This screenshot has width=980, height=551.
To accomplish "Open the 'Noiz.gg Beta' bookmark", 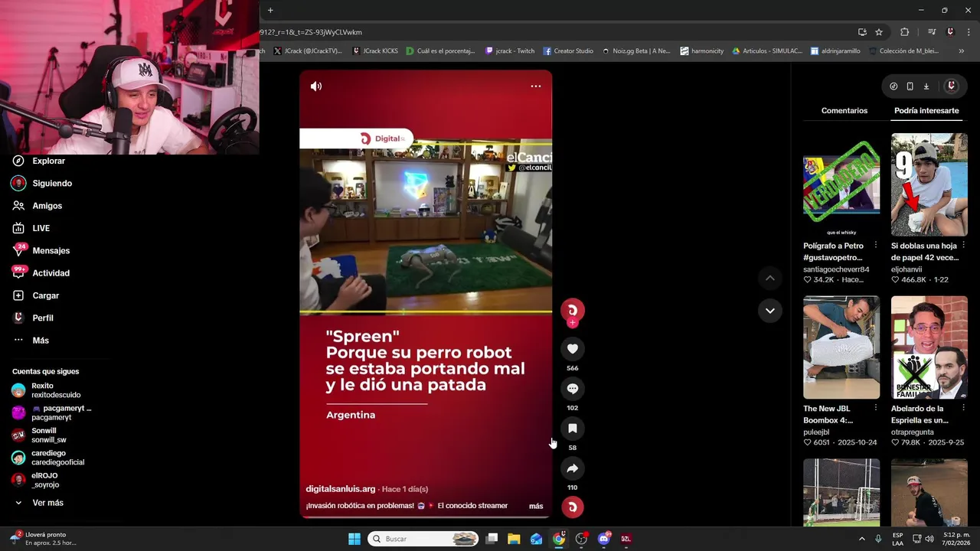I will click(x=635, y=51).
